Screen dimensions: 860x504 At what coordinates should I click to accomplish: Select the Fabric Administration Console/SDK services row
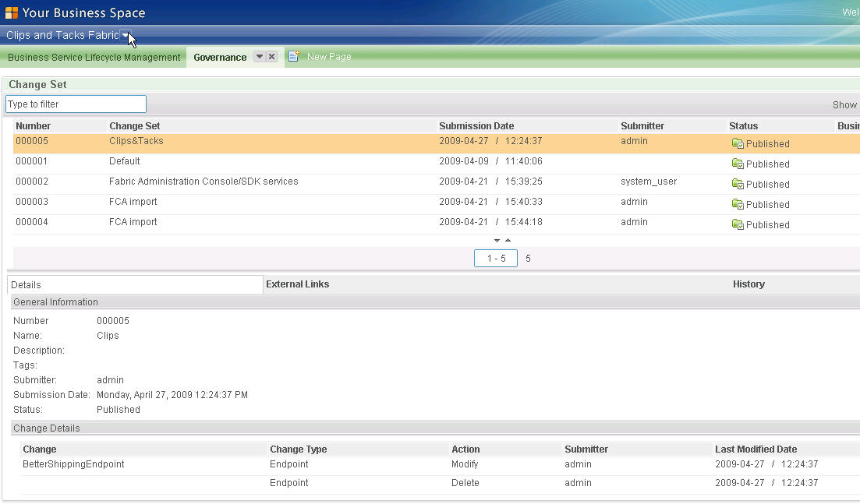(x=203, y=182)
